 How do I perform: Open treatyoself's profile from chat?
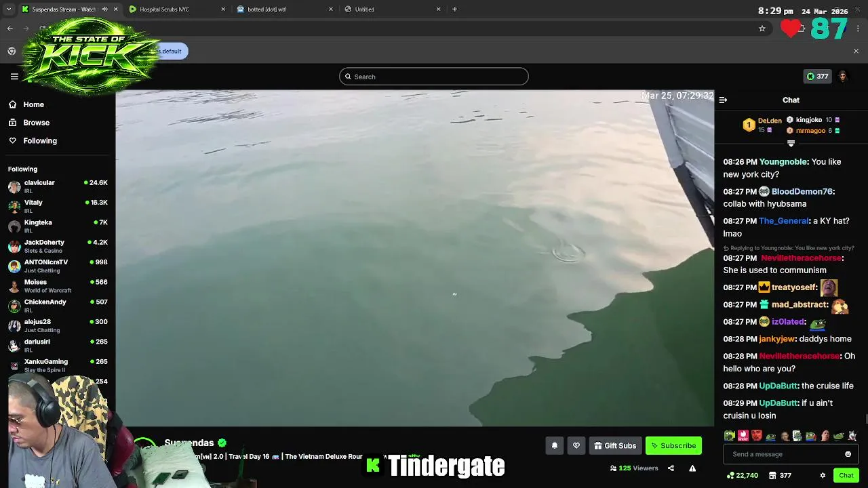[793, 287]
